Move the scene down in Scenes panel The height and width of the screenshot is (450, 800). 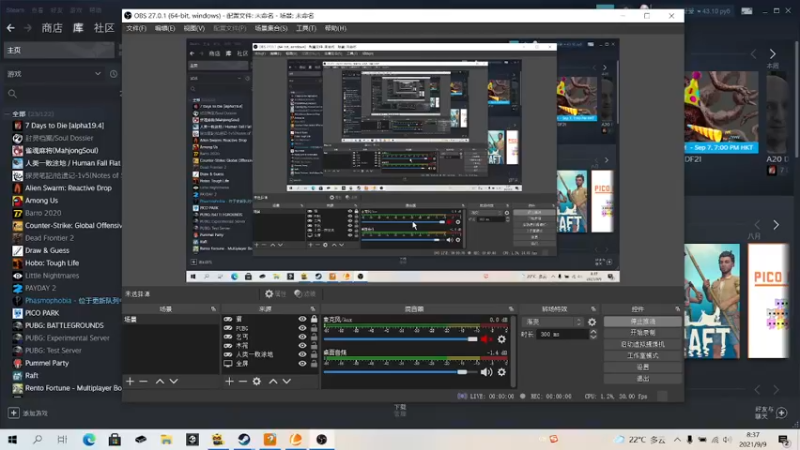point(173,381)
